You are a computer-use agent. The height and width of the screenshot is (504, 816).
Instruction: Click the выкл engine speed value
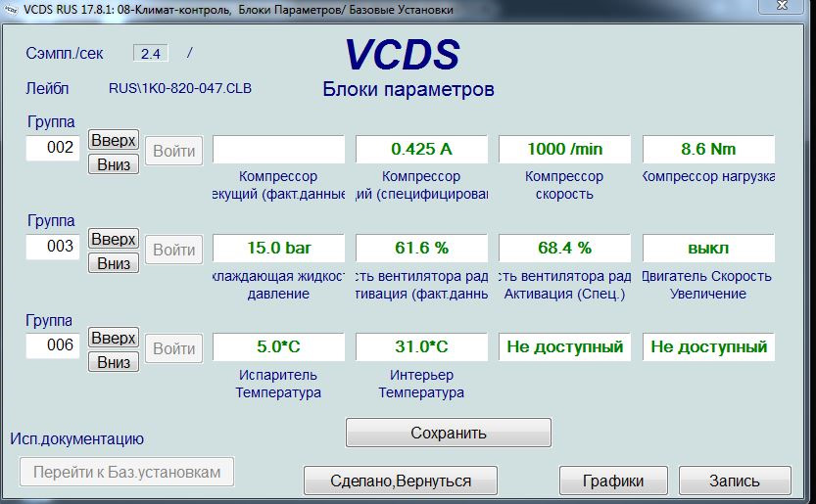(x=708, y=249)
